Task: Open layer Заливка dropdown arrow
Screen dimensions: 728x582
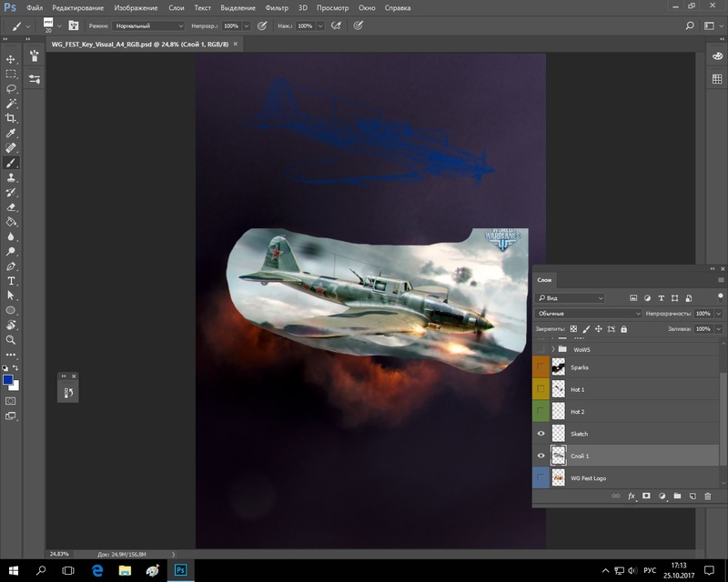Action: (x=719, y=329)
